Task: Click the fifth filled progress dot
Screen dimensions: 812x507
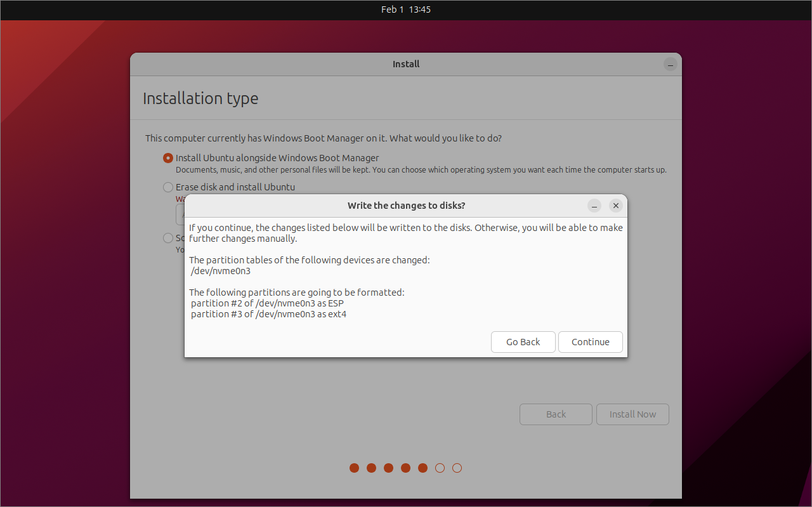Action: 422,468
